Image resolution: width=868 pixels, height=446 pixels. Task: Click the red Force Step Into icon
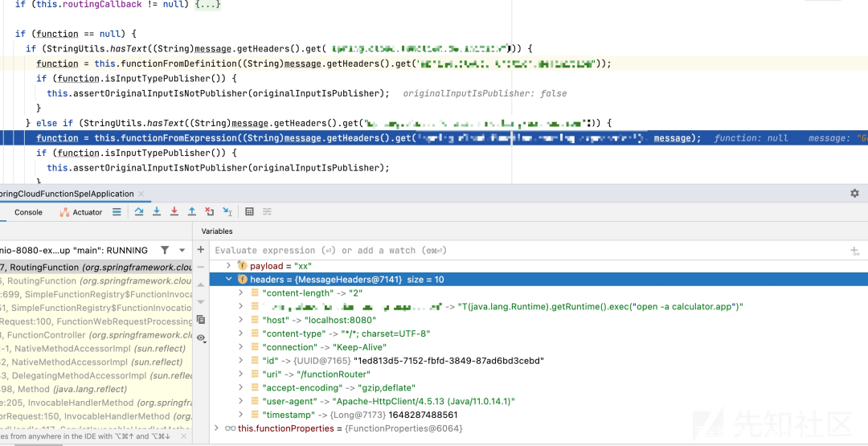point(174,212)
